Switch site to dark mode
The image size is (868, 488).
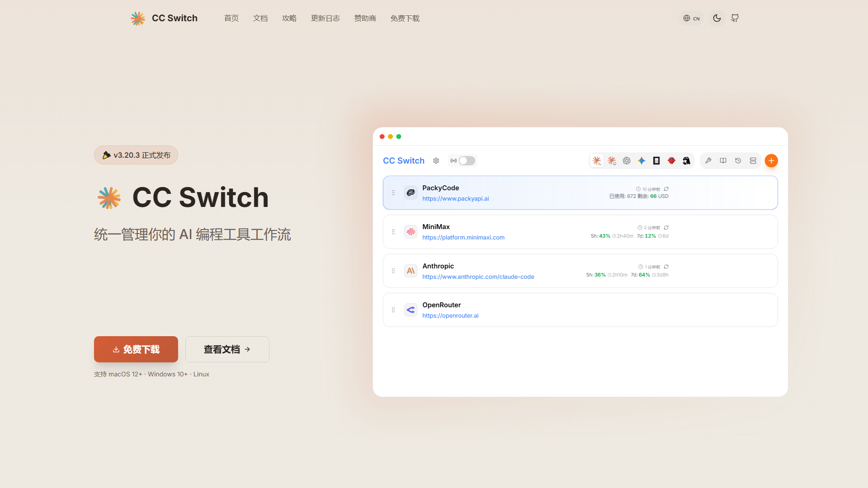pos(717,18)
